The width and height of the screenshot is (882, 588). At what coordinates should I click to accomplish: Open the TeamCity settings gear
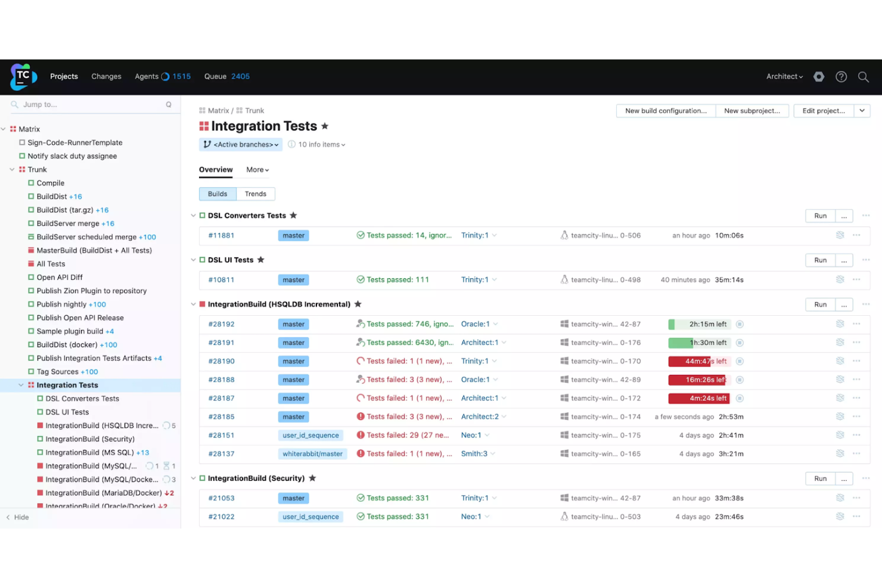coord(819,76)
